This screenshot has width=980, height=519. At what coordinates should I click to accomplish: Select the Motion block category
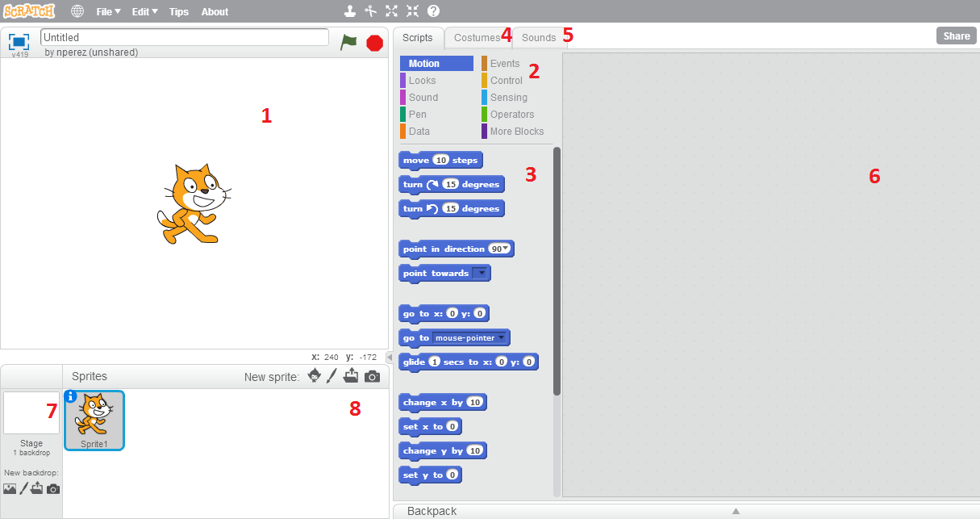pyautogui.click(x=436, y=64)
